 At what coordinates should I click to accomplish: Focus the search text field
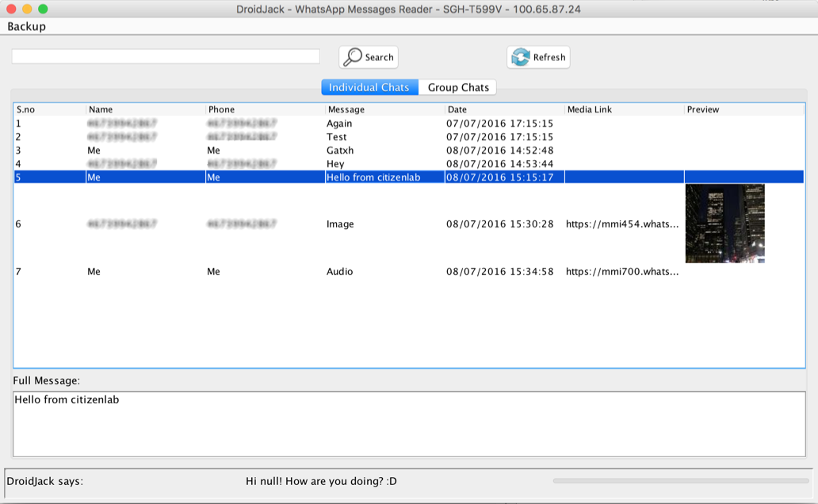166,56
